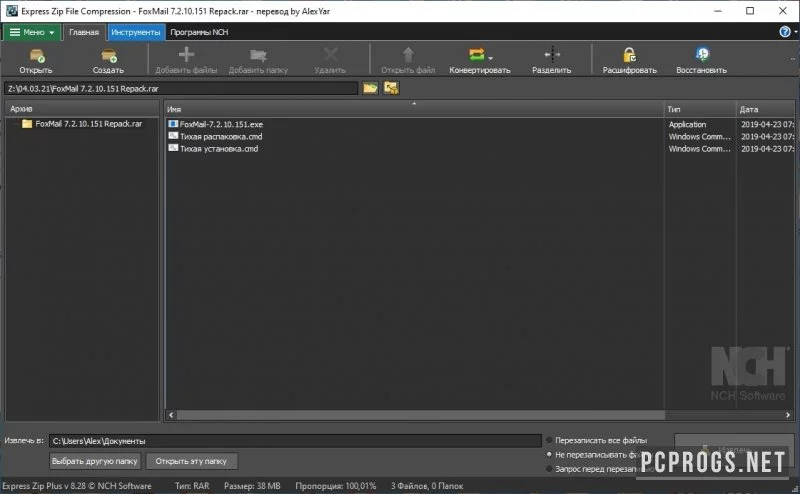Click the Конвертировать icon
Viewport: 800px width, 494px height.
coord(477,54)
